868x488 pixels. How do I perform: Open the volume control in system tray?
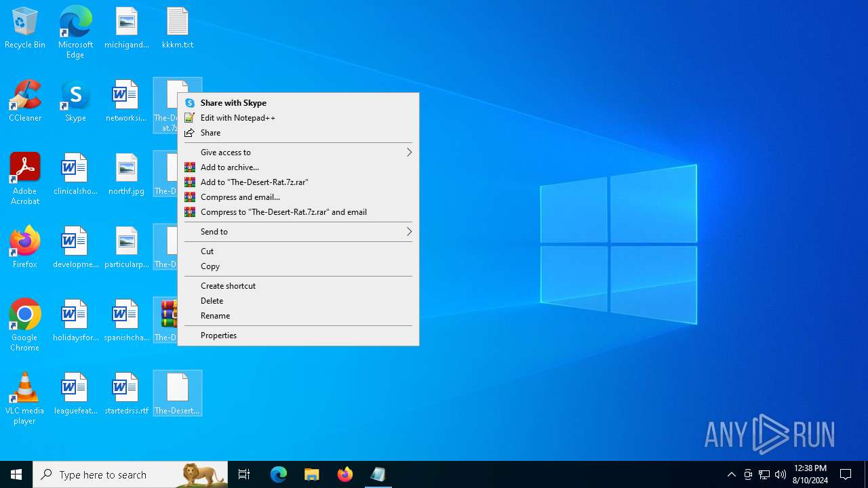(x=781, y=474)
